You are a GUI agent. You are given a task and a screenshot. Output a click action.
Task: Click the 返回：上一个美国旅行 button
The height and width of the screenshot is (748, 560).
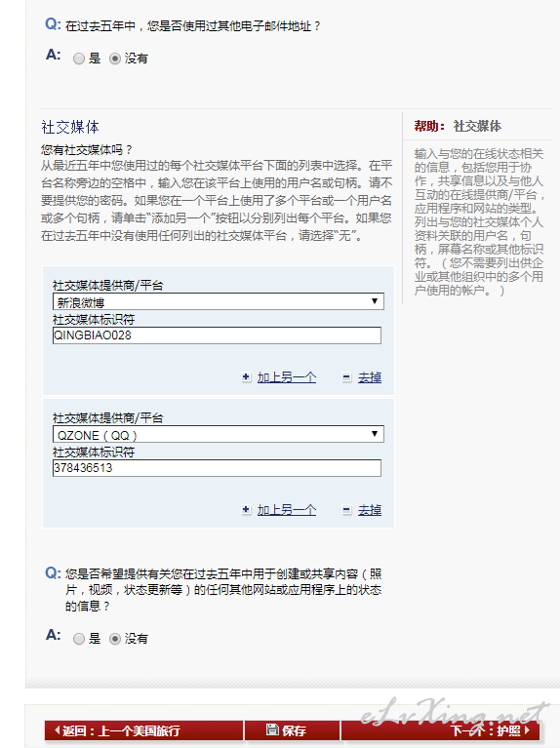(x=144, y=730)
